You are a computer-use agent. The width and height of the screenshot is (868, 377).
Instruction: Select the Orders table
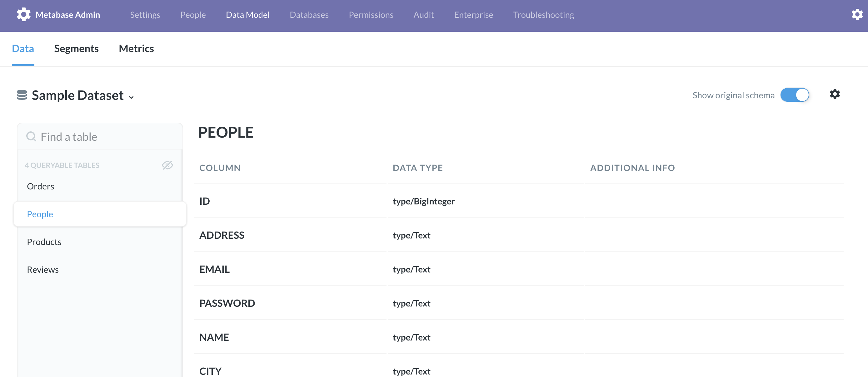(x=40, y=186)
